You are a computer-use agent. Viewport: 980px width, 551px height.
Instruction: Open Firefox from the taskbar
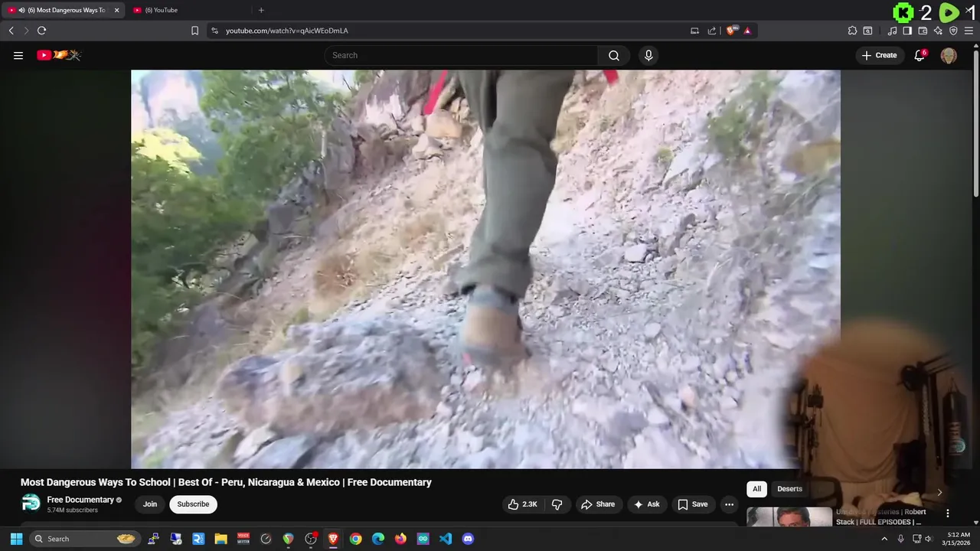coord(400,539)
